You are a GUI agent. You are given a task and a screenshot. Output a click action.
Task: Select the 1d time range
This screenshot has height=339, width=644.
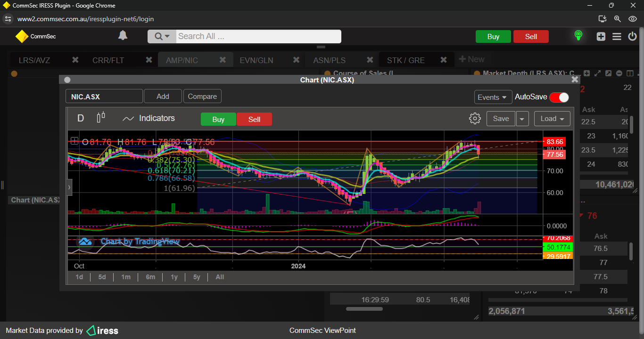pyautogui.click(x=79, y=277)
